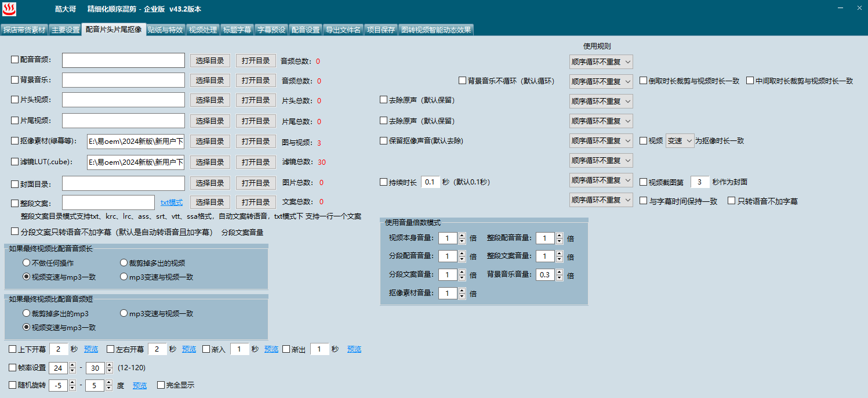868x398 pixels.
Task: Check 背景音乐不循环 option
Action: tap(463, 81)
